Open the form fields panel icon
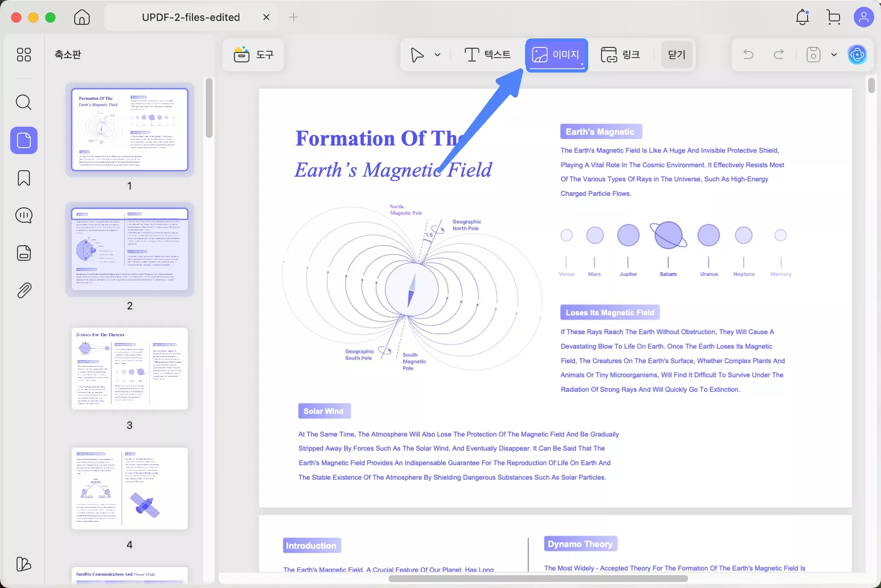Image resolution: width=881 pixels, height=588 pixels. 24,253
